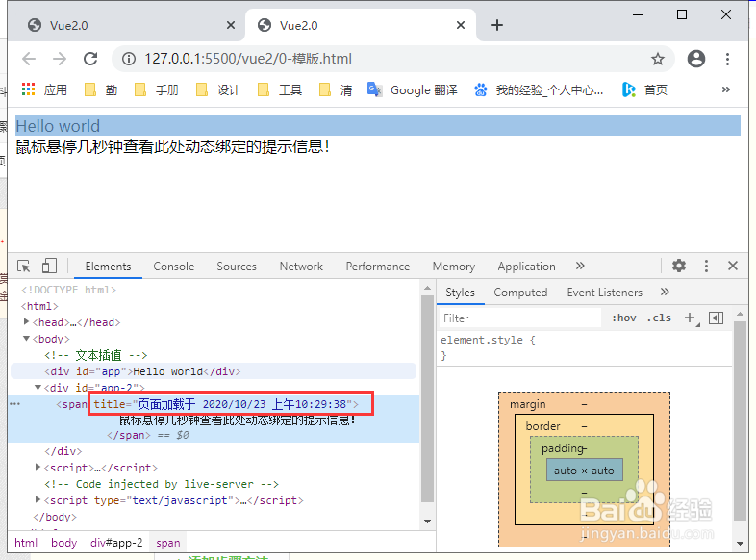Bookmark this page with the star icon

pos(658,59)
